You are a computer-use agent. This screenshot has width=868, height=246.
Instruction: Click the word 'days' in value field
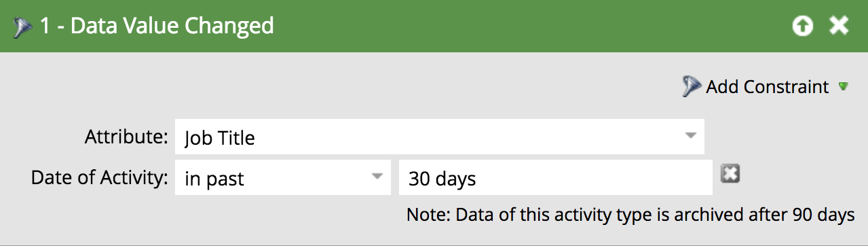(x=455, y=179)
